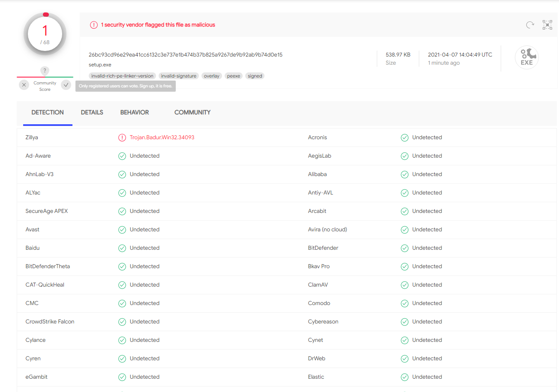
Task: Click the 'security vendor flagged this file' banner text
Action: coord(158,25)
